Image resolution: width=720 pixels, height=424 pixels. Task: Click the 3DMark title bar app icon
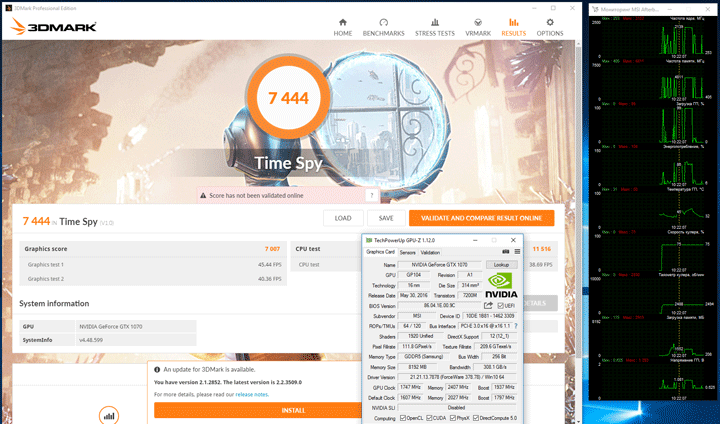pos(8,8)
